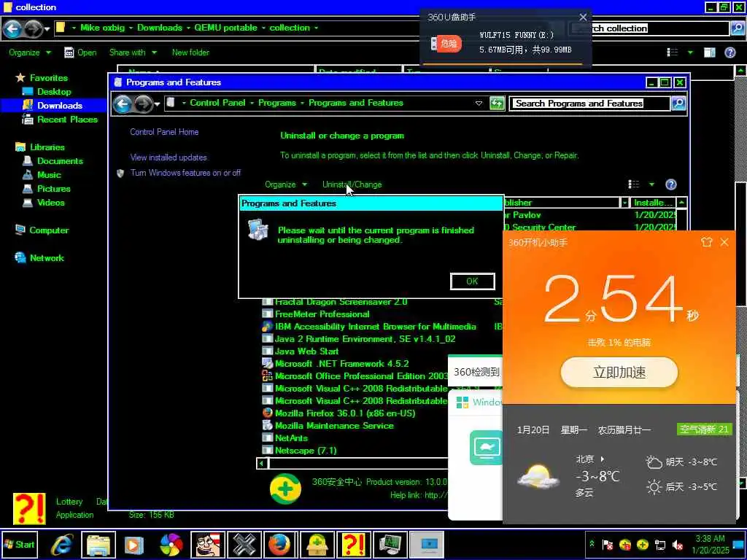Close the 360 U盘助手 notification
This screenshot has height=560, width=747.
(x=583, y=17)
